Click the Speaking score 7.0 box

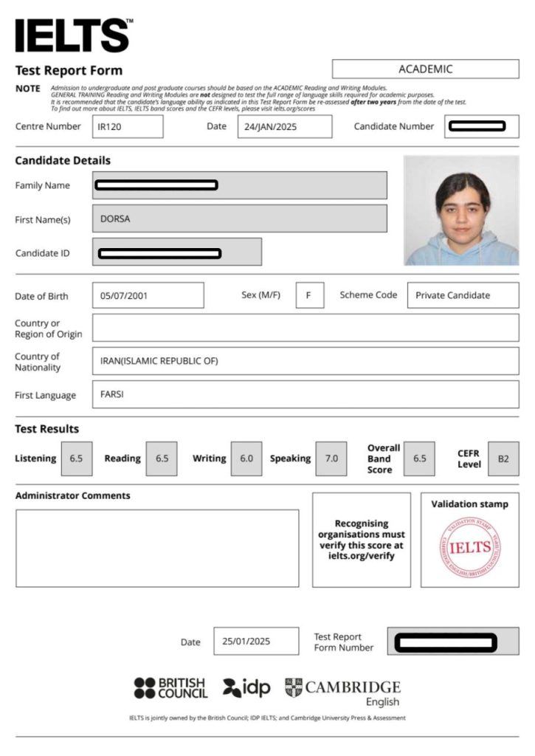pyautogui.click(x=331, y=458)
